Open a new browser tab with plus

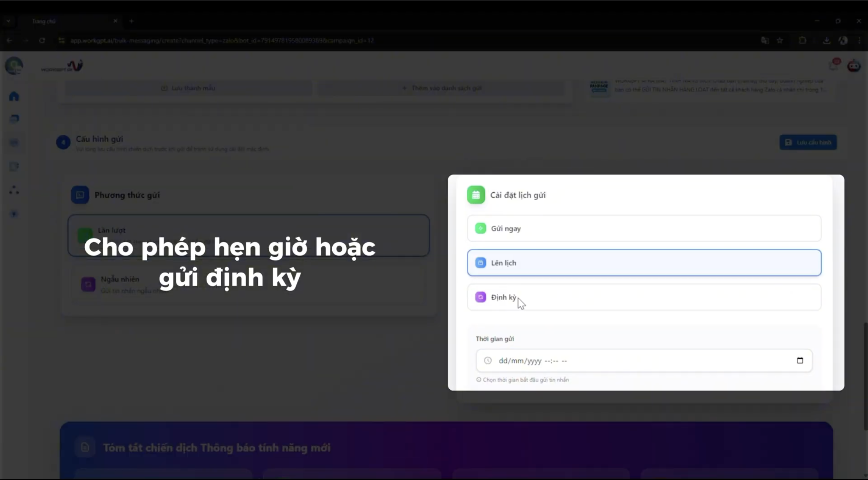click(x=132, y=21)
